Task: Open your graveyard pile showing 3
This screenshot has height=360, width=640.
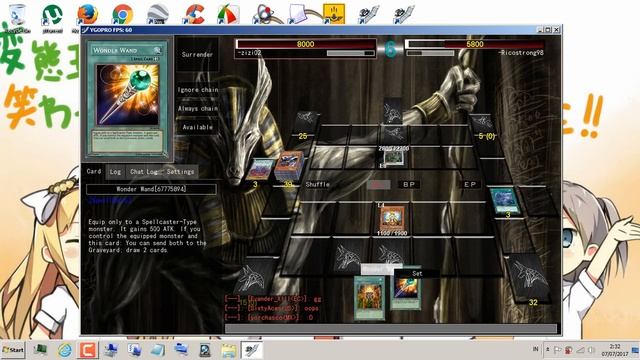Action: [x=505, y=200]
